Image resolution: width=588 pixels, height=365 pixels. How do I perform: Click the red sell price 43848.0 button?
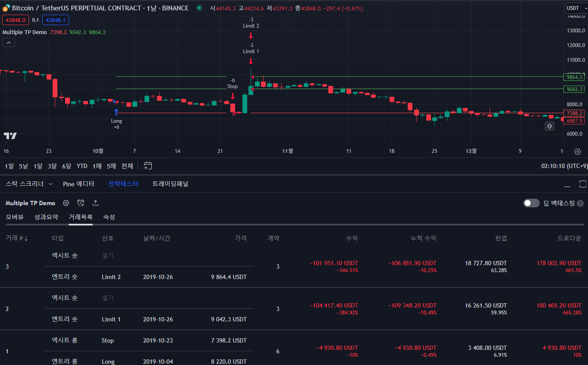[x=16, y=20]
